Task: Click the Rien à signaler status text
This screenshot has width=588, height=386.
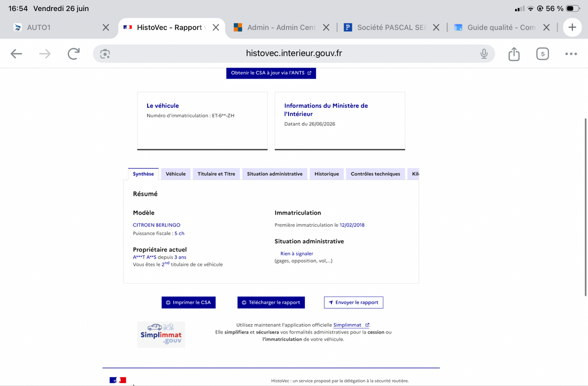Action: [296, 253]
